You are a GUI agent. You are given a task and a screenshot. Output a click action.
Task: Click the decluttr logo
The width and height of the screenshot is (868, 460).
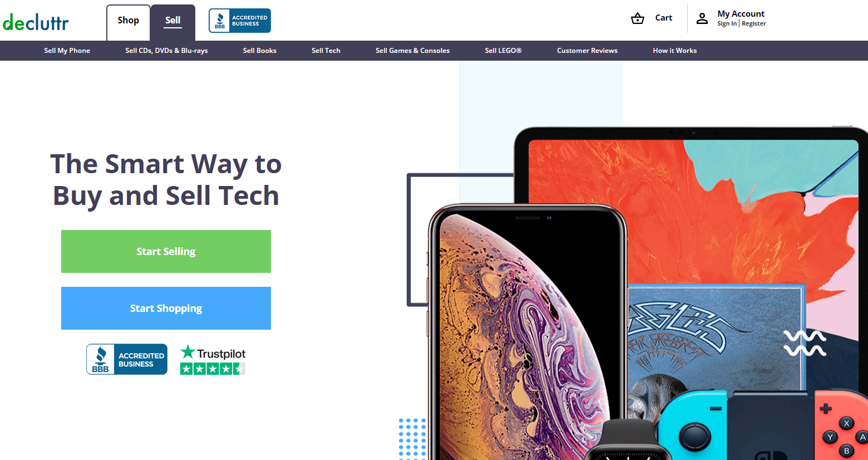(36, 22)
